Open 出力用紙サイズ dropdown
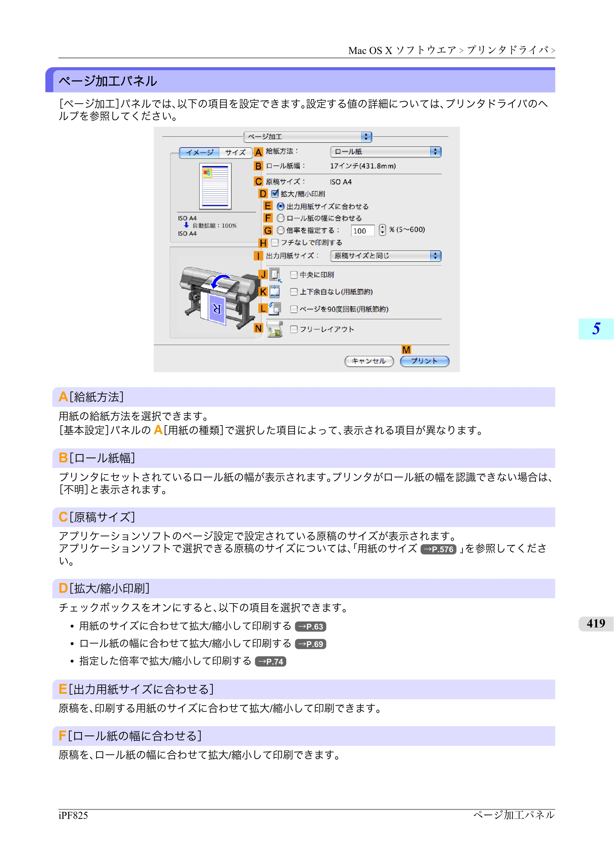 coord(386,256)
